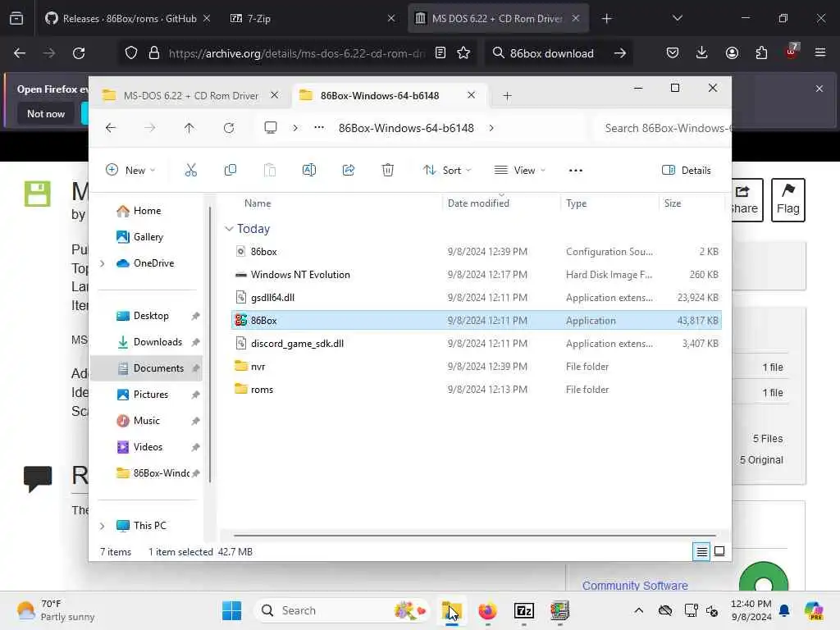
Task: Open Gallery in navigation pane
Action: coord(149,237)
